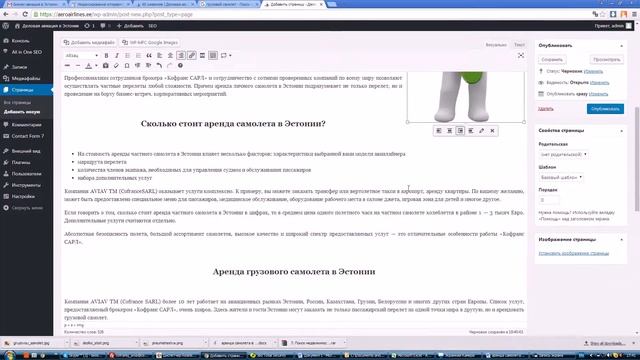Align selected image center
Viewport: 640px width, 360px height.
tap(449, 131)
